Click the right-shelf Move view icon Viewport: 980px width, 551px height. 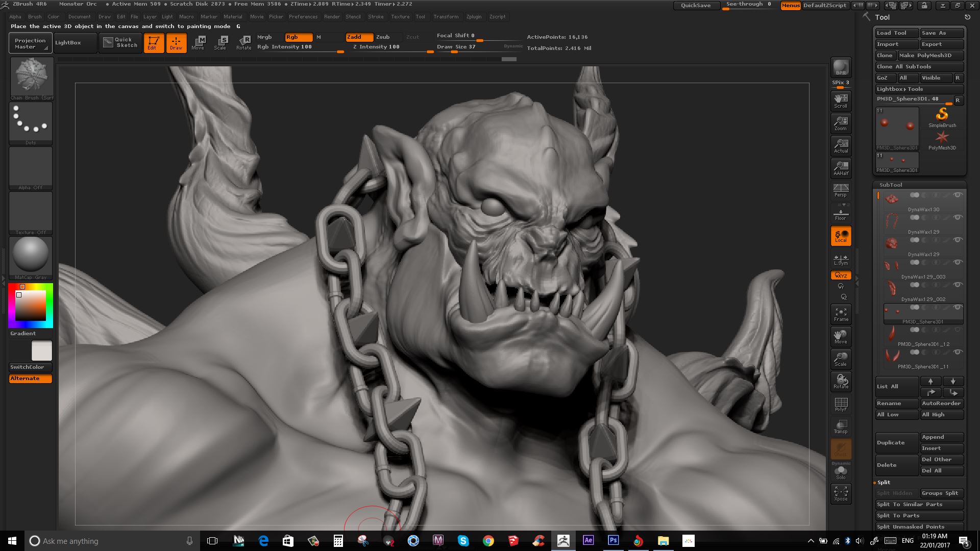coord(841,336)
